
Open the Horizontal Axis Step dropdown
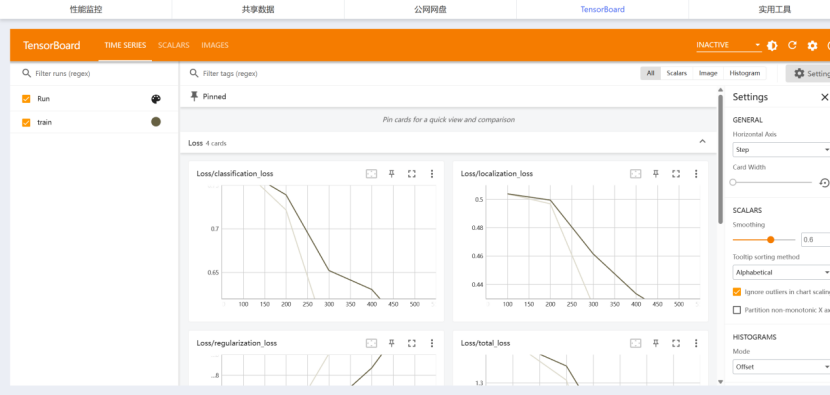pos(781,150)
